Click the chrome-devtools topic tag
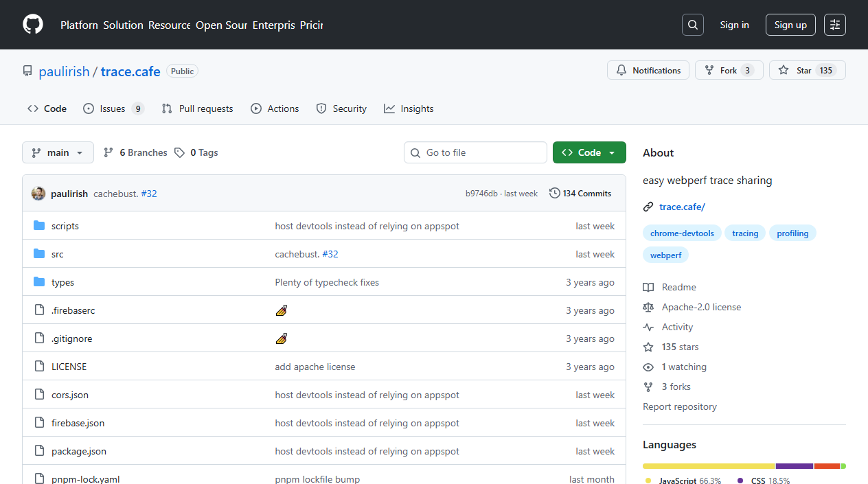 click(682, 233)
